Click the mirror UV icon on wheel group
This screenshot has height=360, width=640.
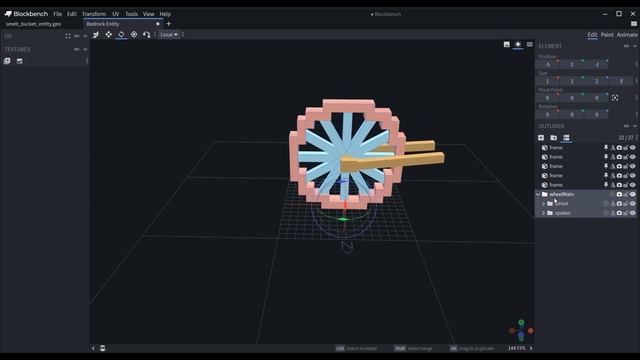pos(613,203)
